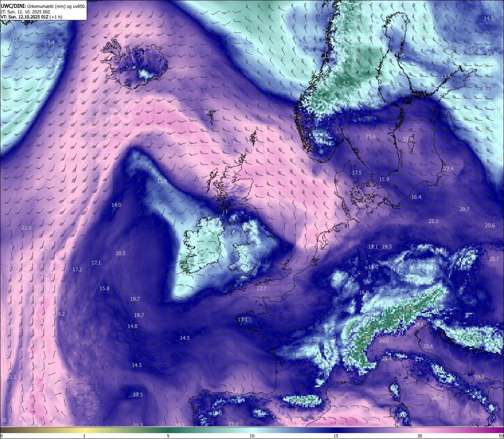Click the 12.7 value in the top-left ocean
504x439 pixels.
pyautogui.click(x=17, y=40)
